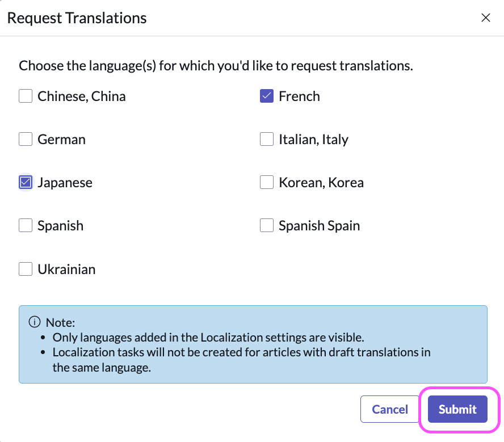The width and height of the screenshot is (504, 442).
Task: Enable the Chinese, China checkbox
Action: point(25,96)
